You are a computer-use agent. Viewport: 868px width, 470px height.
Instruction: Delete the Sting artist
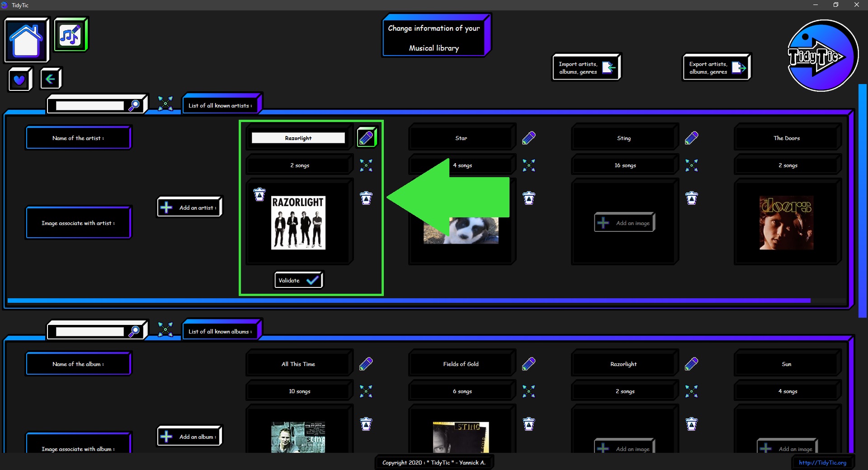(691, 198)
